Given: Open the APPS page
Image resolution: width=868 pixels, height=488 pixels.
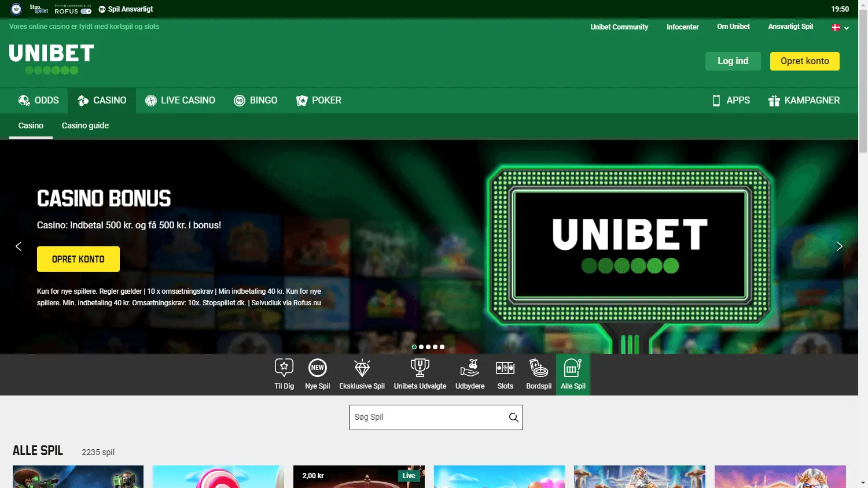Looking at the screenshot, I should click(731, 101).
